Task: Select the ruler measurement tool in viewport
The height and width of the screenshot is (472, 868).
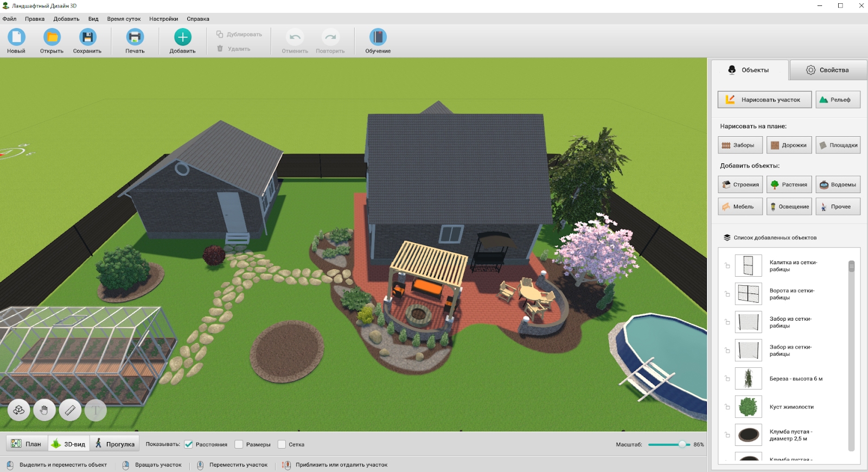Action: [x=70, y=411]
